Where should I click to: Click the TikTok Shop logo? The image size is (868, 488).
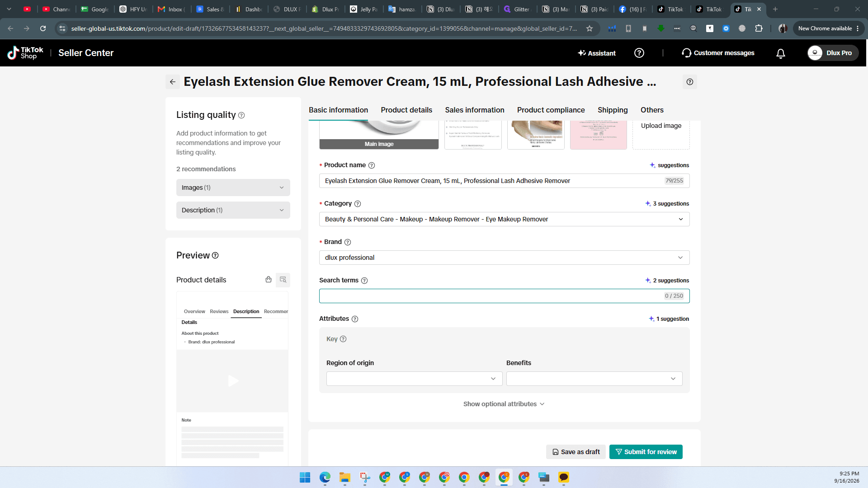pos(25,53)
